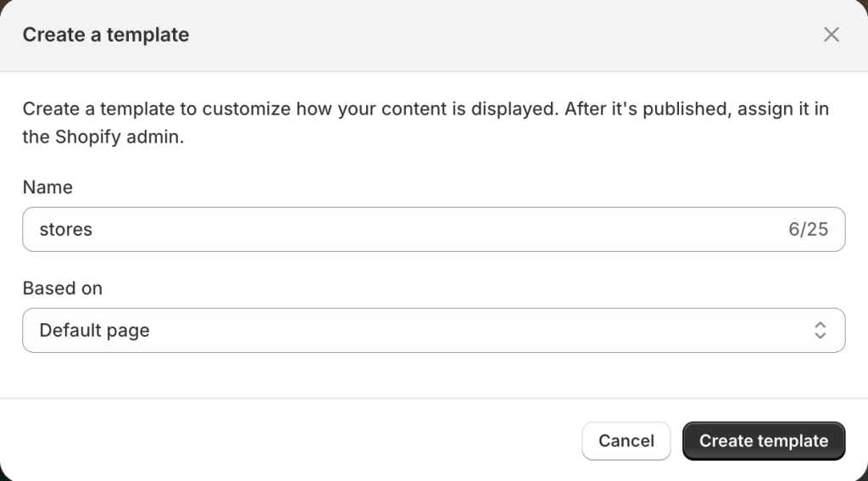The image size is (868, 481).
Task: Open the Based on dropdown
Action: pyautogui.click(x=433, y=331)
